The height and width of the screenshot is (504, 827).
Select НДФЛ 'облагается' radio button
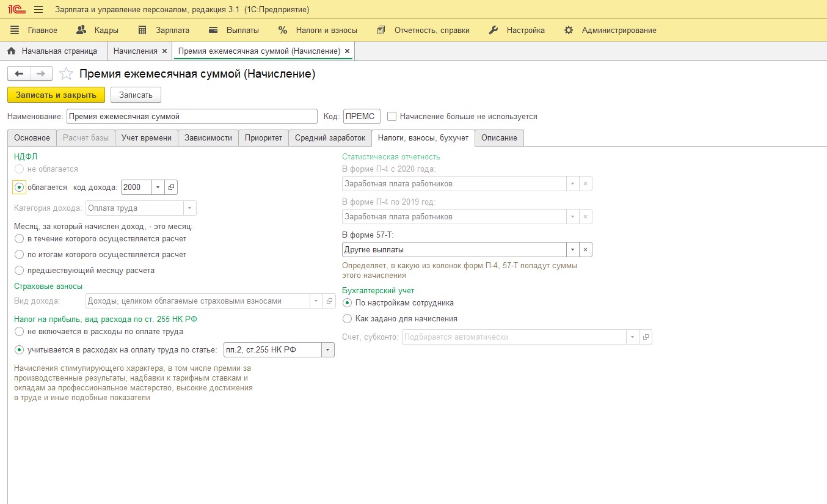[x=20, y=188]
